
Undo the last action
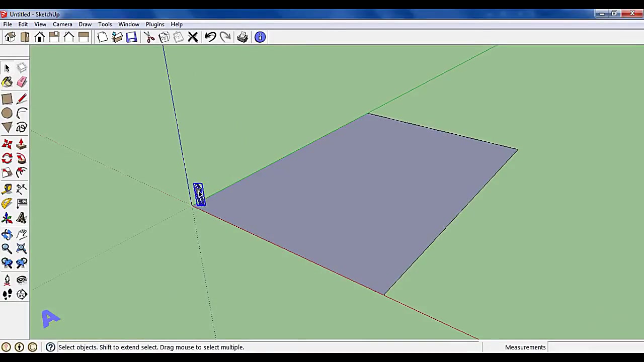click(211, 37)
